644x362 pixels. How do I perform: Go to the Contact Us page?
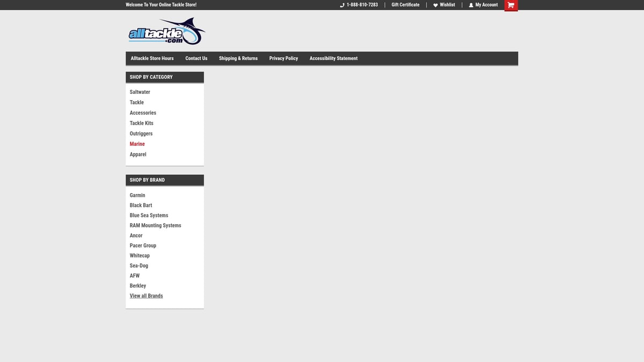click(x=196, y=58)
